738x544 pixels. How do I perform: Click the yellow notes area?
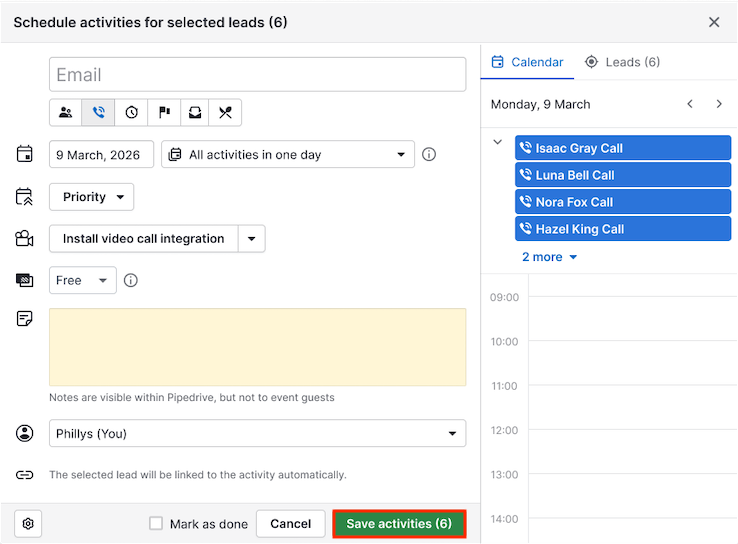[x=257, y=347]
